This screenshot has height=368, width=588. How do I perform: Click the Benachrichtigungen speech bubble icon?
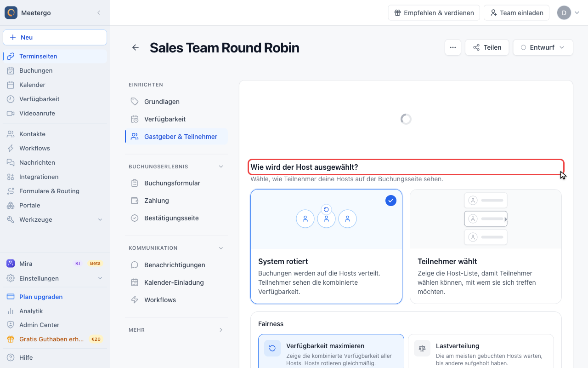[135, 265]
